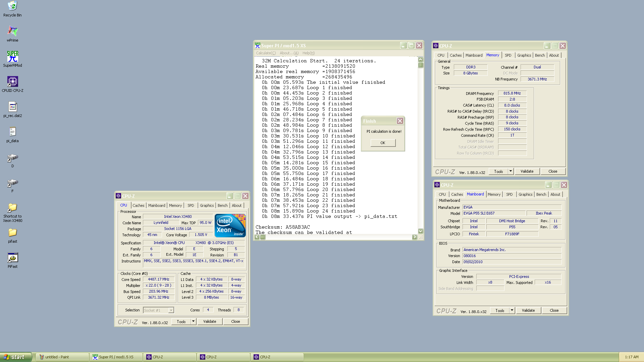Switch to Caches tab in CPU tab window
This screenshot has height=362, width=644.
(x=138, y=205)
